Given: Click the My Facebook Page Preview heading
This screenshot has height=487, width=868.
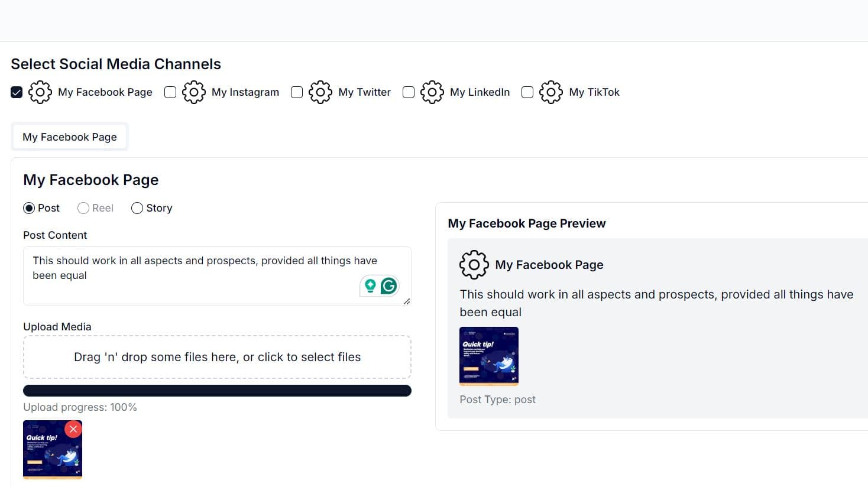Looking at the screenshot, I should click(527, 223).
